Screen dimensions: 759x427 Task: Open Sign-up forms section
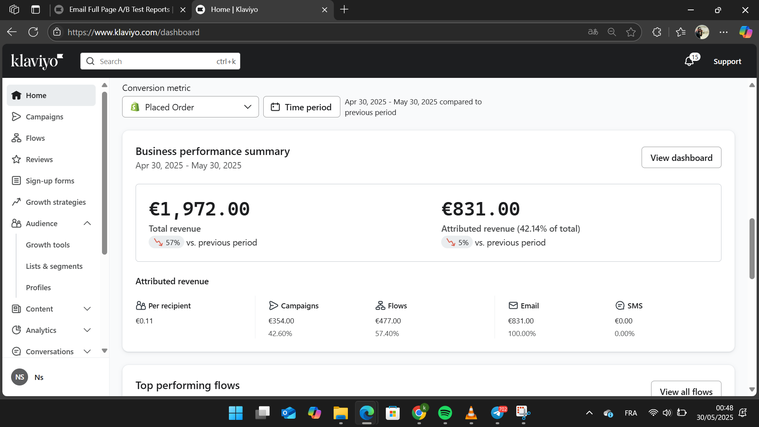coord(50,181)
